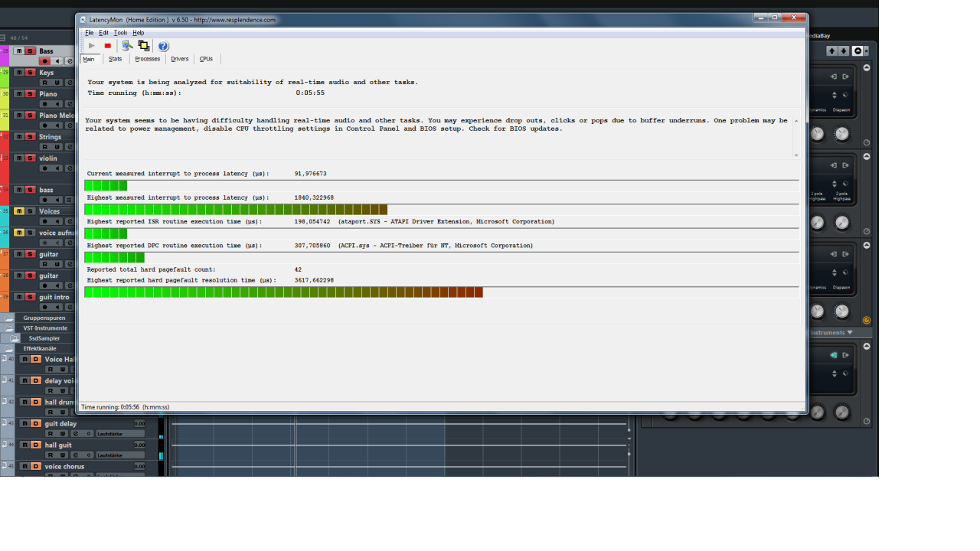Image resolution: width=980 pixels, height=551 pixels.
Task: Enable record on Bass track 28
Action: 45,61
